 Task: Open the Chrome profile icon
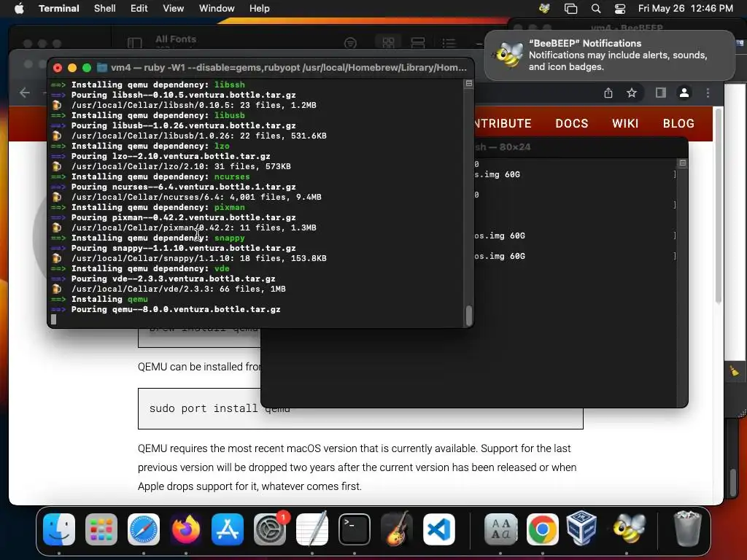click(x=684, y=93)
